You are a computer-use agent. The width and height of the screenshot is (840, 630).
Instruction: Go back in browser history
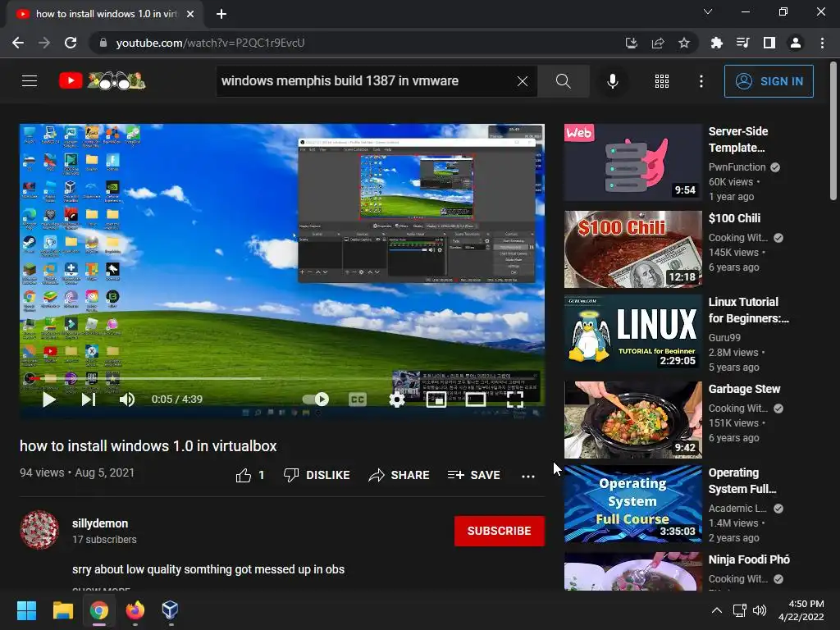[x=18, y=43]
